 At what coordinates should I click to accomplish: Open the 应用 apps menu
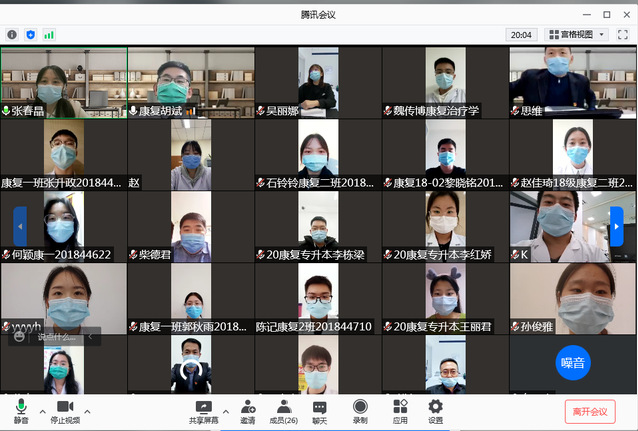tap(400, 410)
